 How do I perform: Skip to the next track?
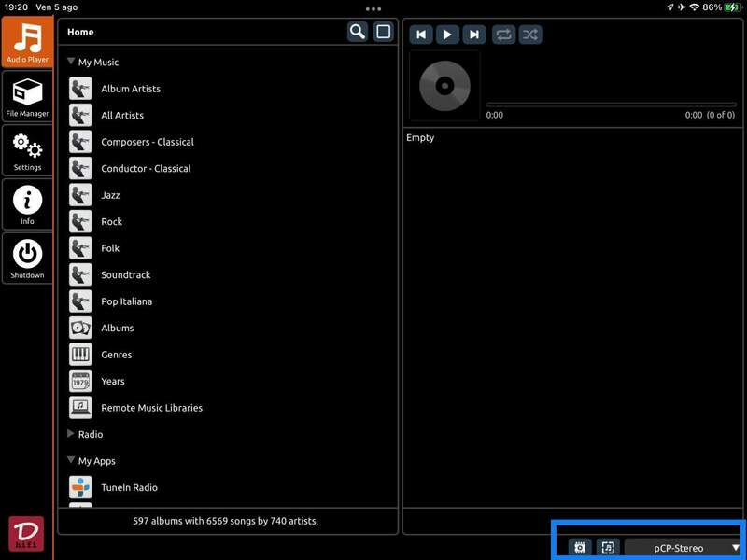tap(474, 35)
